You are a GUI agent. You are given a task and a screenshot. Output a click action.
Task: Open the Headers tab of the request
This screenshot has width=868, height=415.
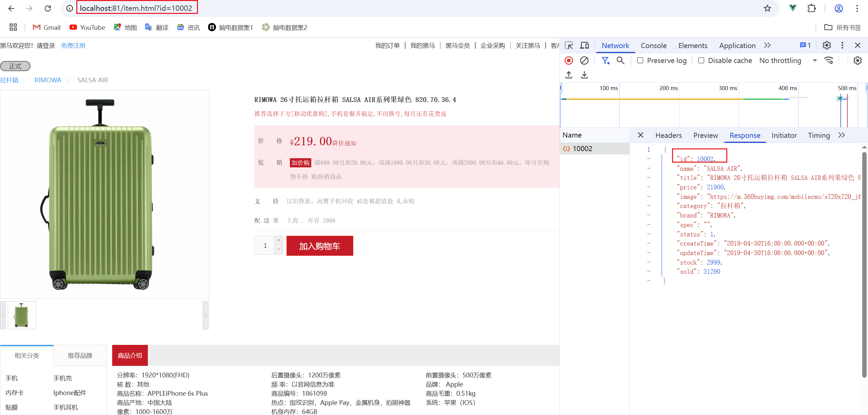point(668,135)
